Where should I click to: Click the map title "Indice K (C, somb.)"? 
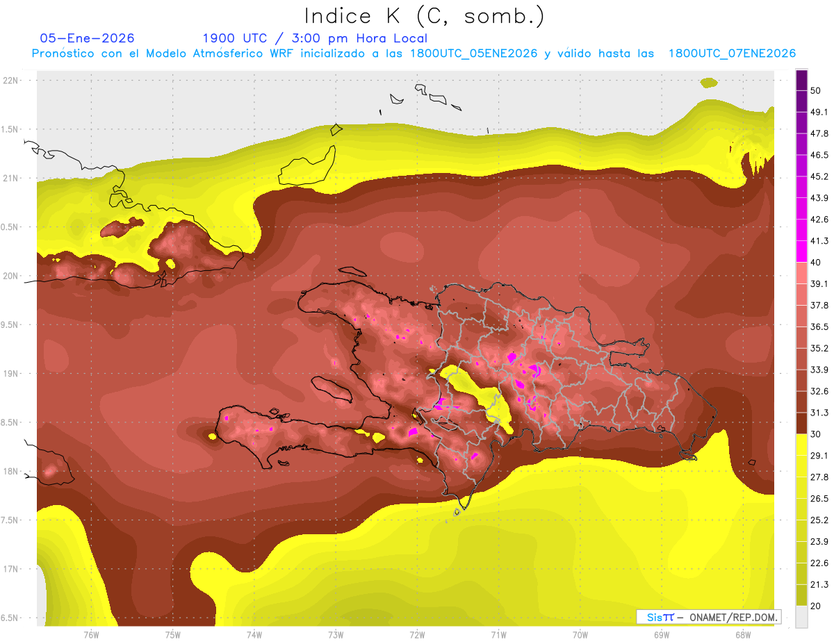click(x=425, y=16)
